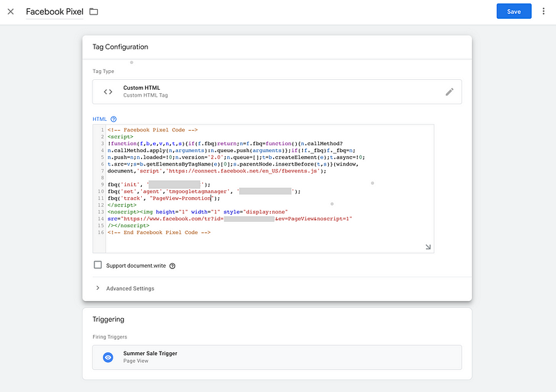Grab the code editor resize handle icon
Viewport: 556px width, 392px height.
pos(428,247)
